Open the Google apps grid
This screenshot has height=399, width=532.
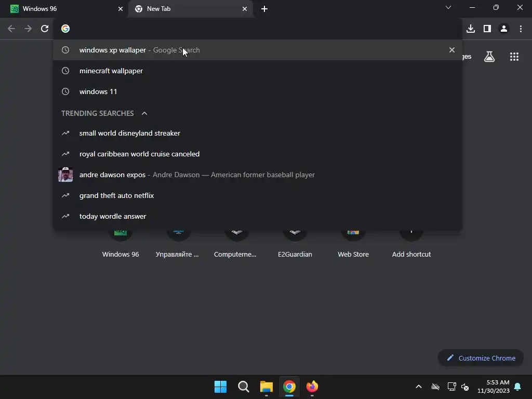click(514, 57)
